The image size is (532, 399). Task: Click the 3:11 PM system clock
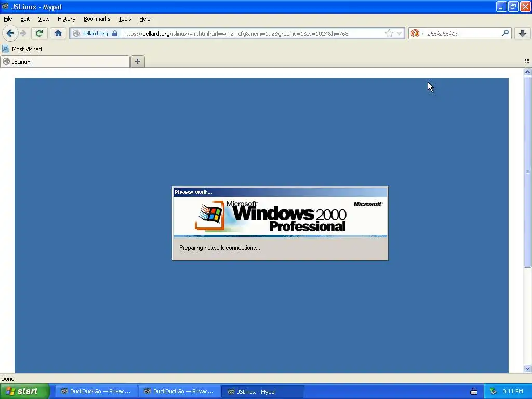click(513, 391)
